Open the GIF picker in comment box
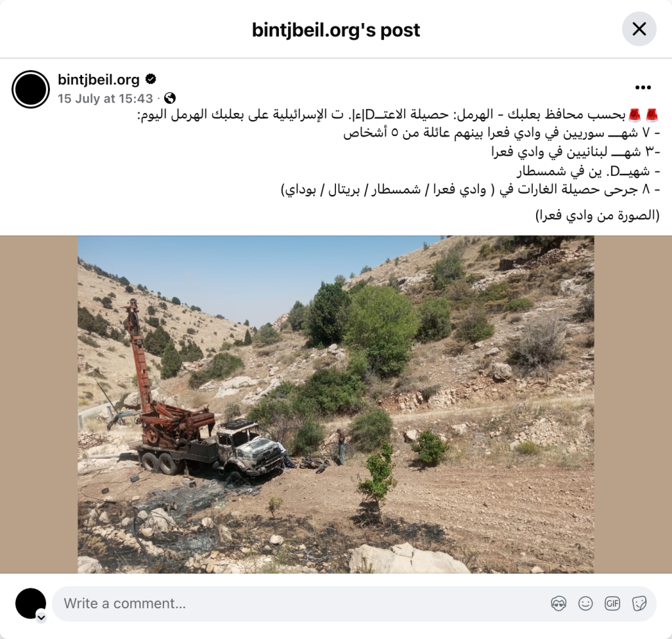 (x=612, y=604)
